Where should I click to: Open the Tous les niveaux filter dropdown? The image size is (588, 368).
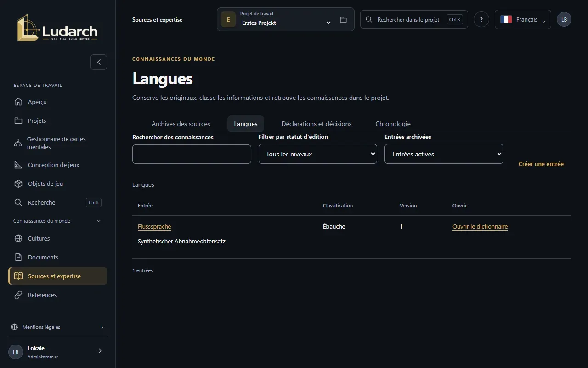(318, 154)
